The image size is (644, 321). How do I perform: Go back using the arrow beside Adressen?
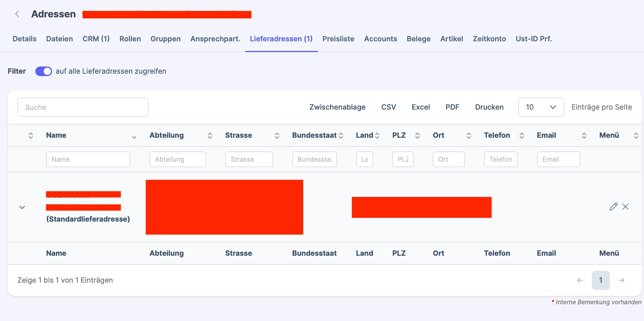17,14
